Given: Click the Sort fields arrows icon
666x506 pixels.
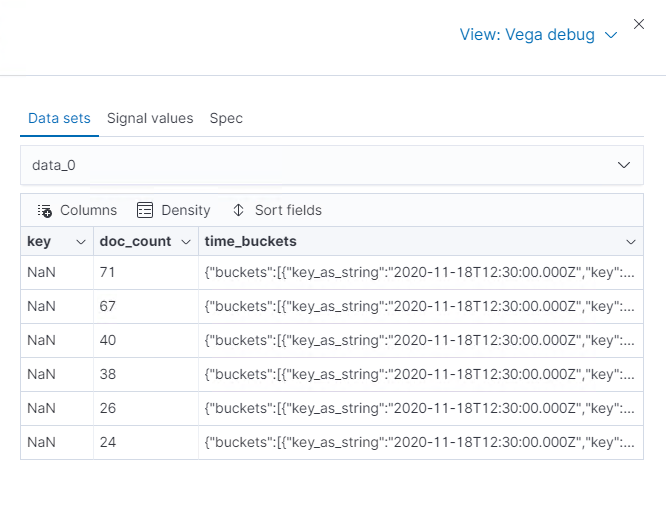Looking at the screenshot, I should point(238,210).
